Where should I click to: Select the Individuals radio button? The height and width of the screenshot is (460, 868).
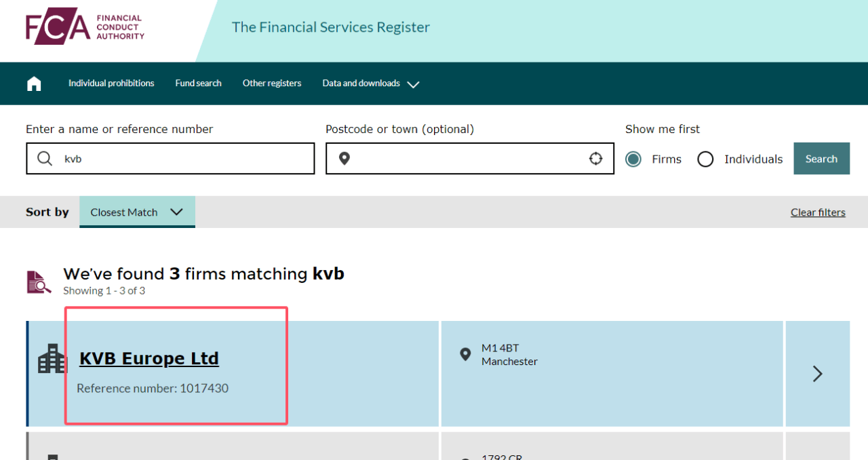pos(705,159)
